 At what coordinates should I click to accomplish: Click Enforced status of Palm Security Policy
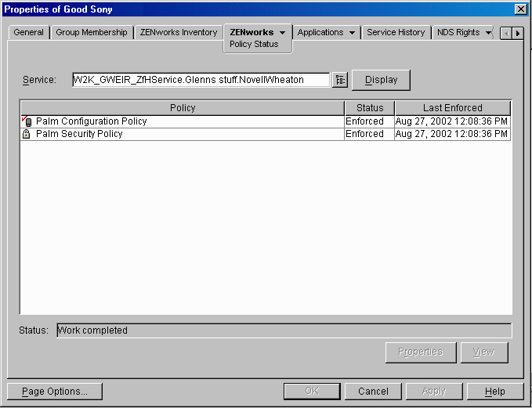[364, 134]
